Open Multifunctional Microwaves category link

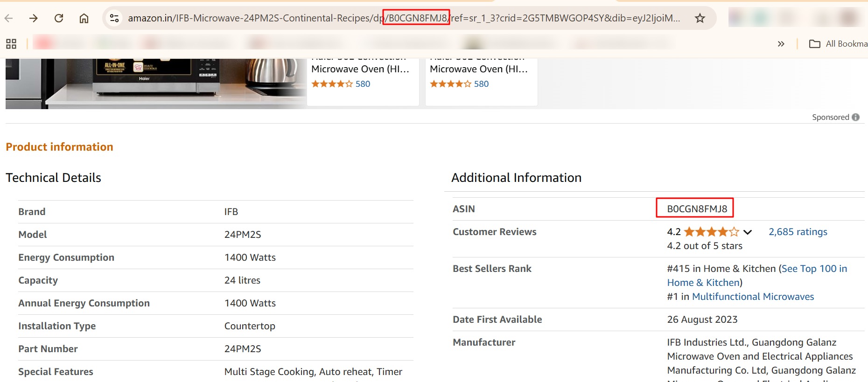pyautogui.click(x=753, y=297)
